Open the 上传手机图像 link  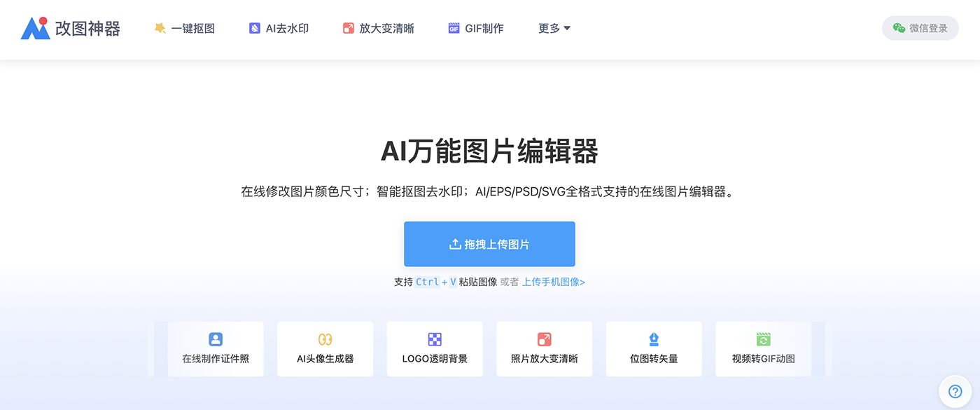[x=553, y=282]
